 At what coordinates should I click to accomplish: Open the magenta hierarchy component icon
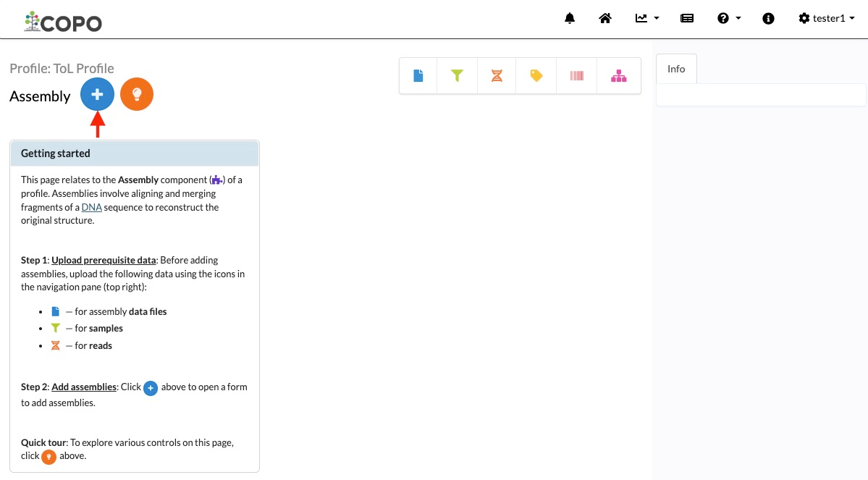[x=618, y=76]
